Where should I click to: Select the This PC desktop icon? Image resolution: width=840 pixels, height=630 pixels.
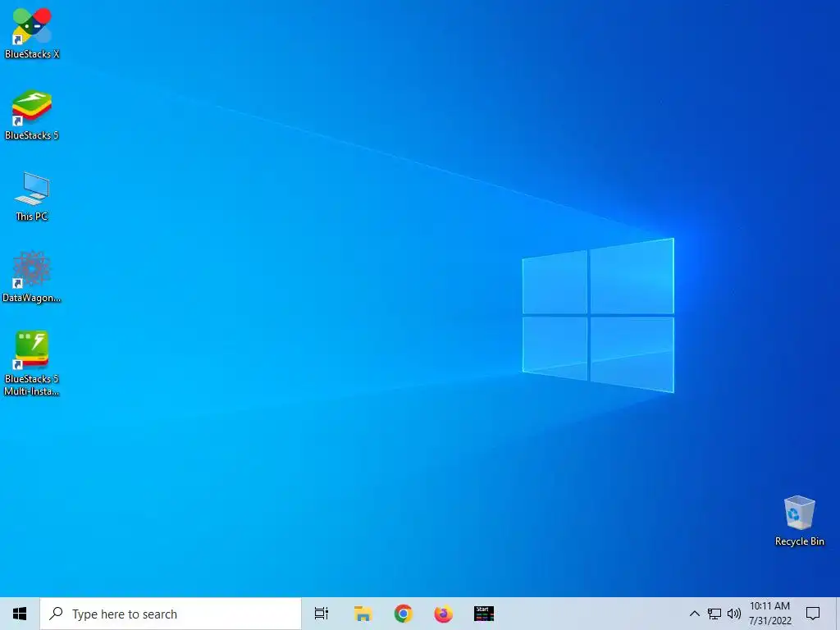point(32,196)
